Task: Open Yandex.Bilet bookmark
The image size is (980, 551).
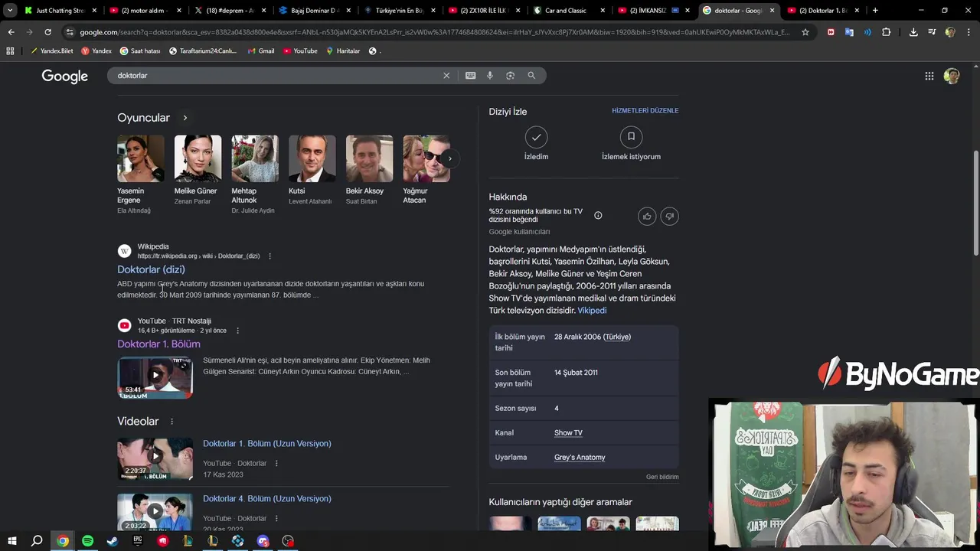Action: pyautogui.click(x=52, y=51)
